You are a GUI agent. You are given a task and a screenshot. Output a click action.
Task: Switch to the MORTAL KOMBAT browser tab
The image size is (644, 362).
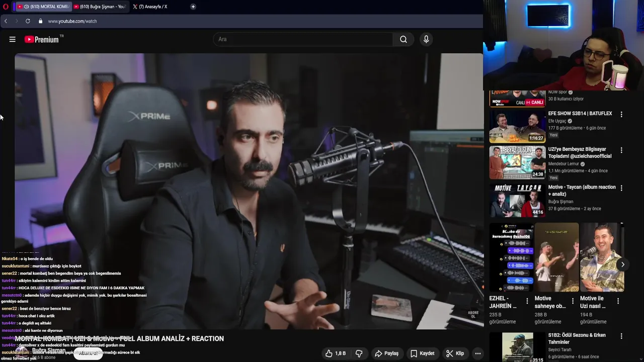point(43,7)
